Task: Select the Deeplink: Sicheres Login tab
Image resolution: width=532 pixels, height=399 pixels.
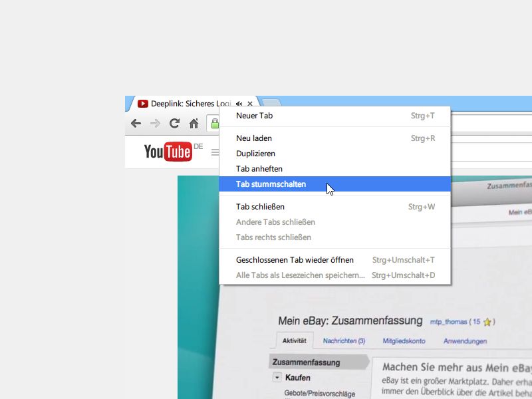Action: [x=192, y=104]
